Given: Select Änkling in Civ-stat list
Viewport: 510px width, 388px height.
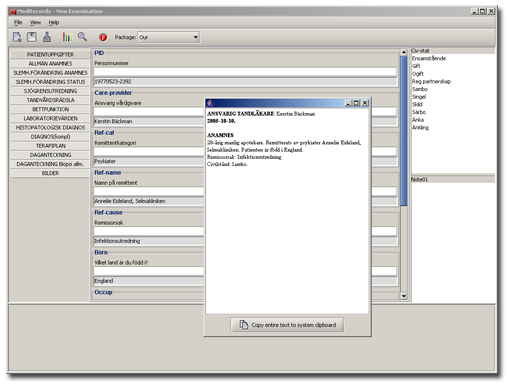Looking at the screenshot, I should coord(420,127).
